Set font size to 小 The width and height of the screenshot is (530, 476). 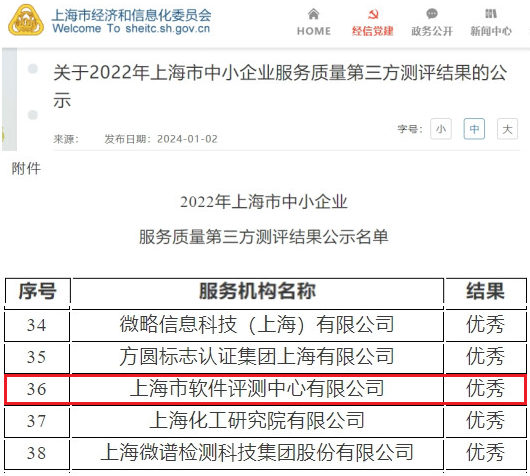click(x=441, y=129)
